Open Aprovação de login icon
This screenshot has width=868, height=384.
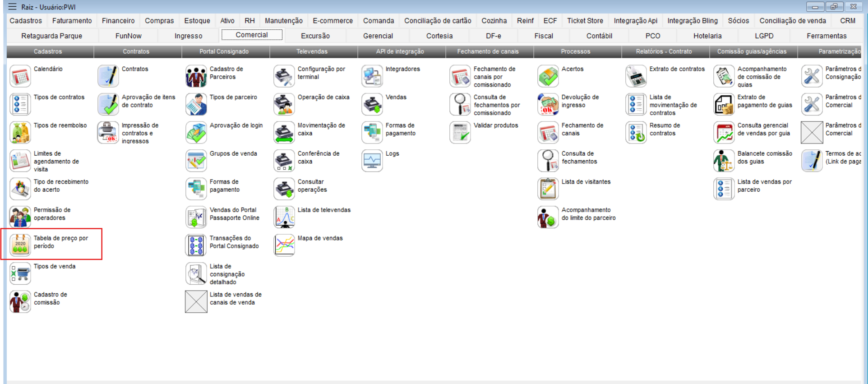tap(196, 133)
